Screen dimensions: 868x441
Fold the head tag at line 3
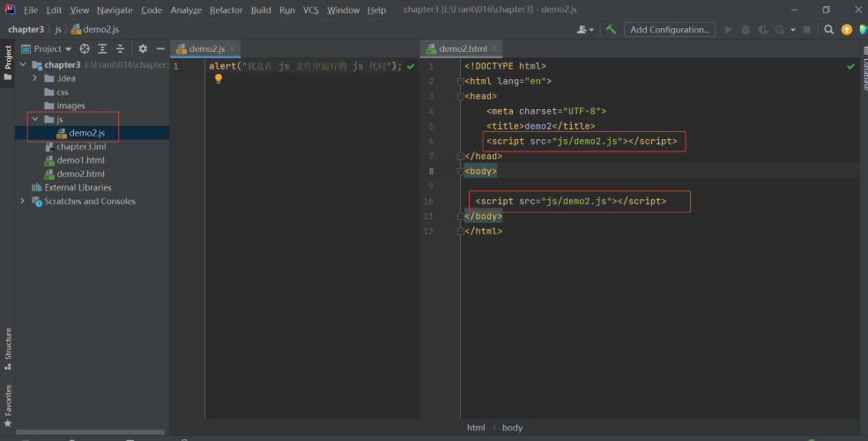coord(461,96)
